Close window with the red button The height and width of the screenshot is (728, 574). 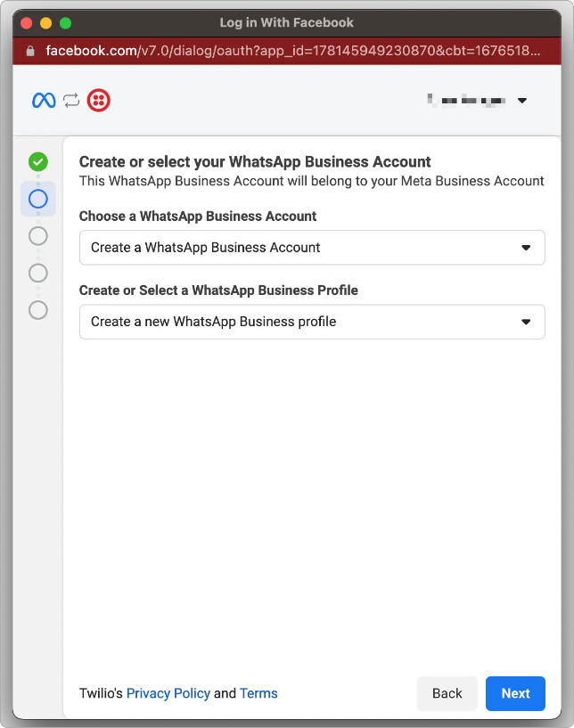(x=27, y=23)
